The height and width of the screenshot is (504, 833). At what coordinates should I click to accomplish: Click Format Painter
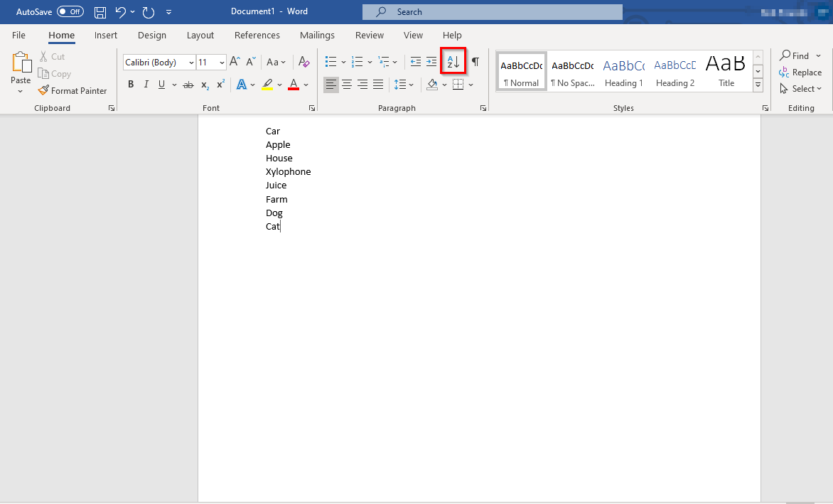[x=72, y=91]
